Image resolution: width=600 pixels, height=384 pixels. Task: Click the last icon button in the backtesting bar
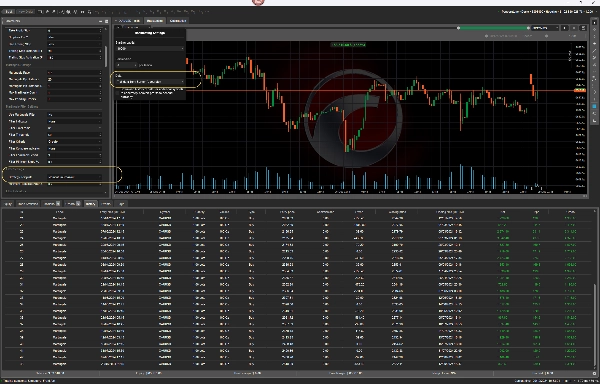click(583, 28)
